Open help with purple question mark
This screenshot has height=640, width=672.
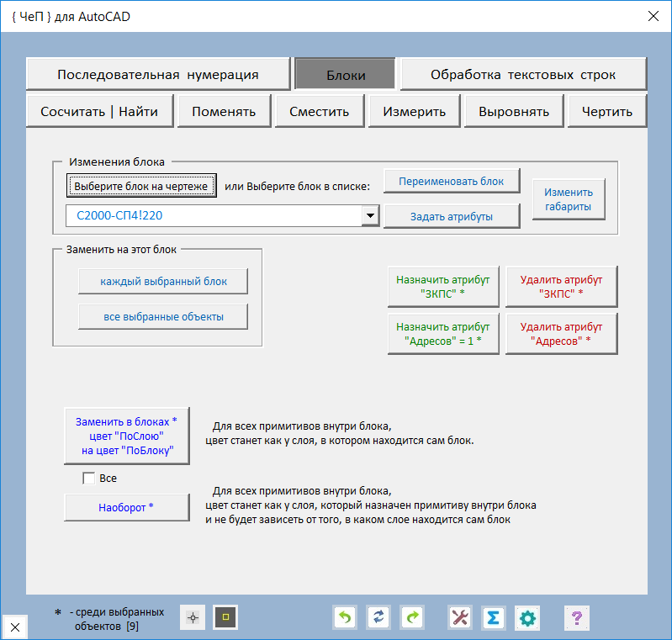[576, 618]
